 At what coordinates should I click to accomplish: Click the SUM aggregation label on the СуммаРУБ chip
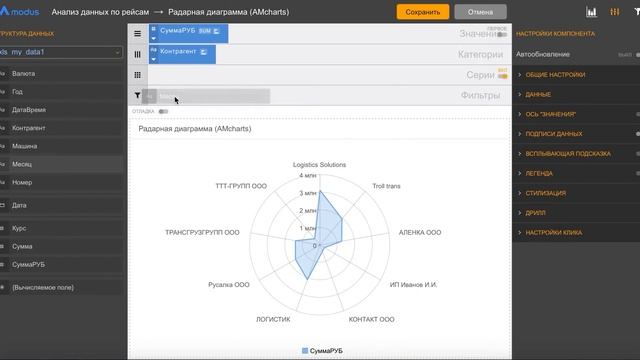click(x=204, y=31)
